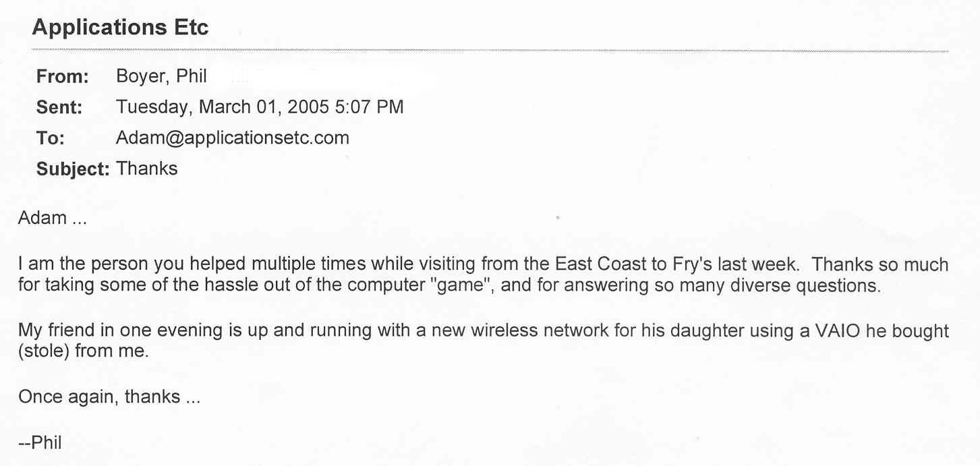The width and height of the screenshot is (980, 466).
Task: Click sender name Boyer, Phil
Action: point(162,76)
